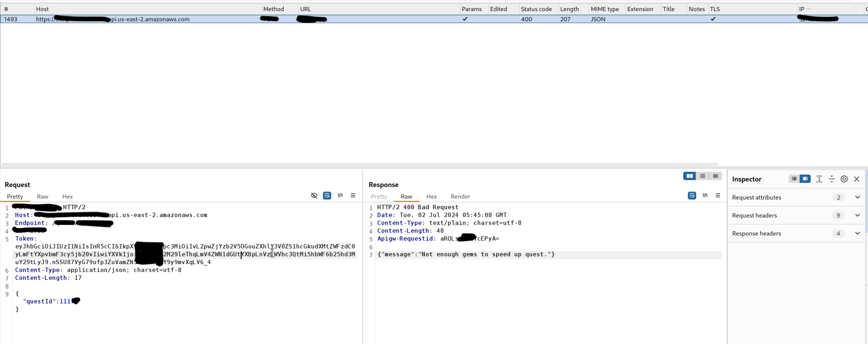Sort history by Params column

[x=474, y=9]
